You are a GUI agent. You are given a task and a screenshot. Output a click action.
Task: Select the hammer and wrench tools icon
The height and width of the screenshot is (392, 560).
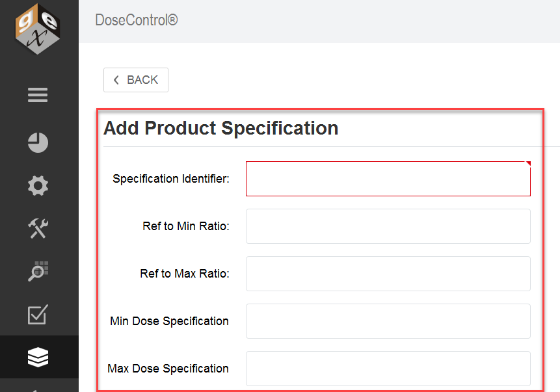(38, 228)
